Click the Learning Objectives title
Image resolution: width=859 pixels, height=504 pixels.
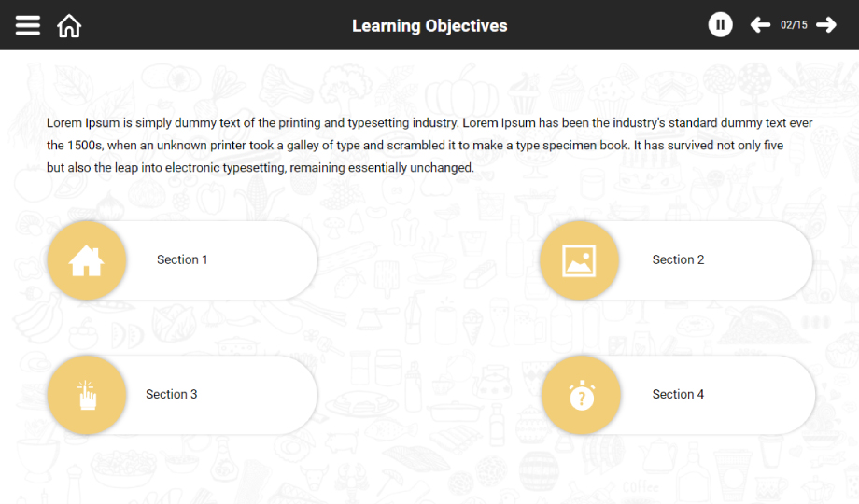[429, 26]
